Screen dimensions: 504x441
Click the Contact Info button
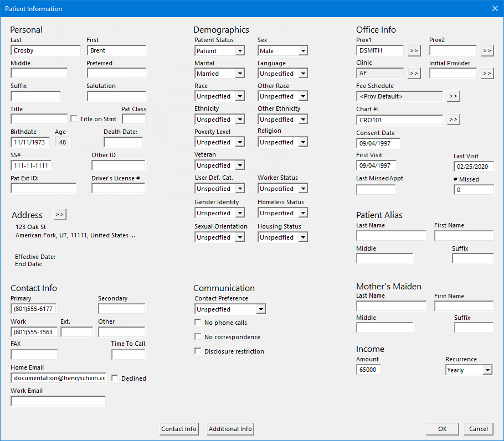click(179, 429)
